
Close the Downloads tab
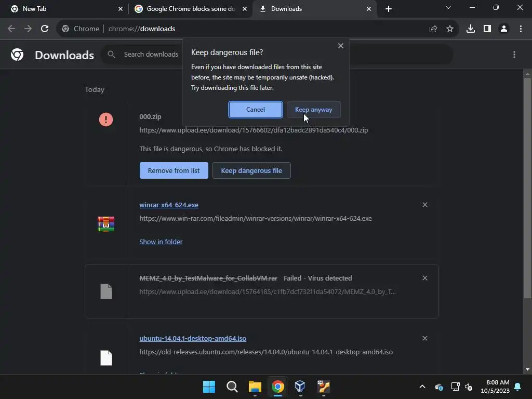pyautogui.click(x=369, y=9)
